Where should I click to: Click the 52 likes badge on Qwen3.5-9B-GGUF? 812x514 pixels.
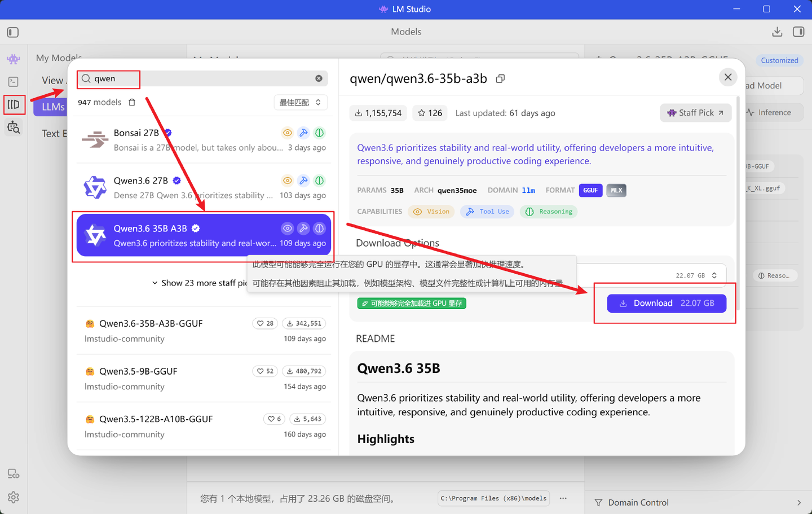click(x=265, y=371)
